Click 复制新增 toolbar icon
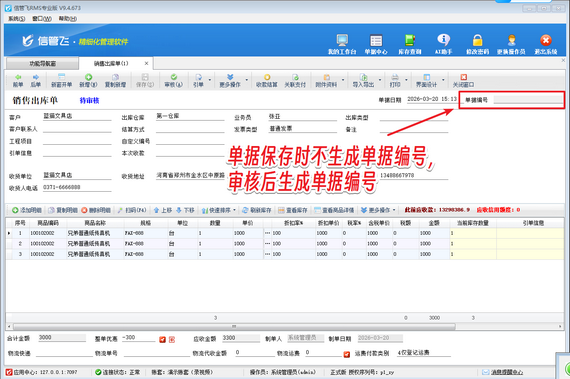The height and width of the screenshot is (379, 570). click(x=115, y=81)
